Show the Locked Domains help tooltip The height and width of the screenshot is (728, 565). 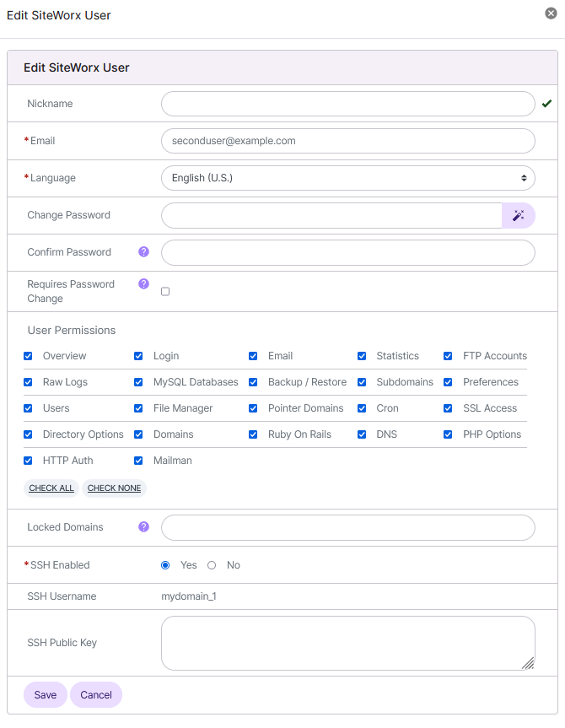click(143, 526)
